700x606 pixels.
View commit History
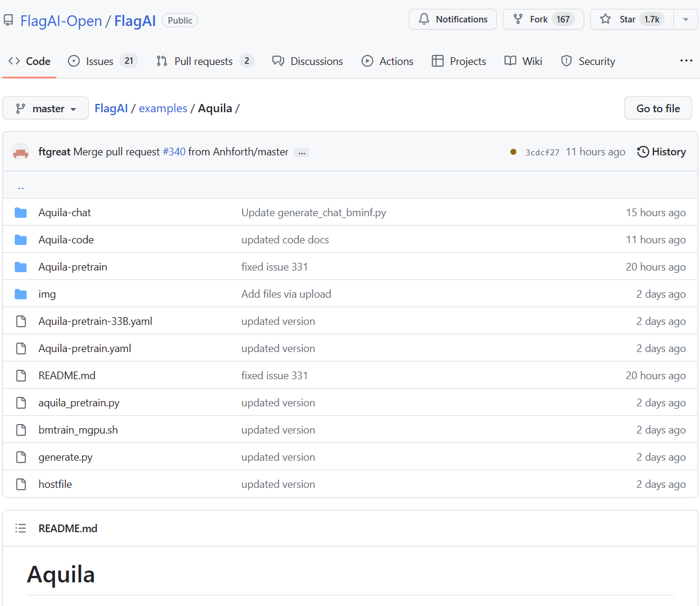tap(661, 152)
